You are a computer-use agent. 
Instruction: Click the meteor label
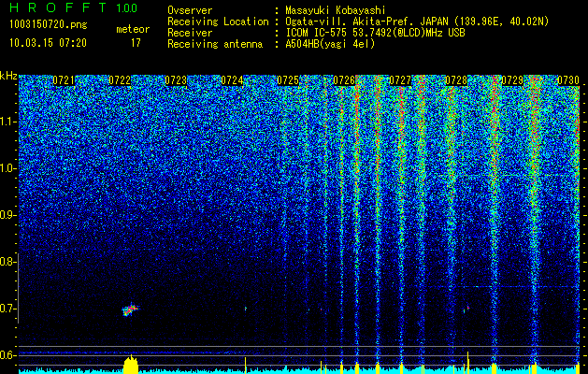click(x=133, y=29)
